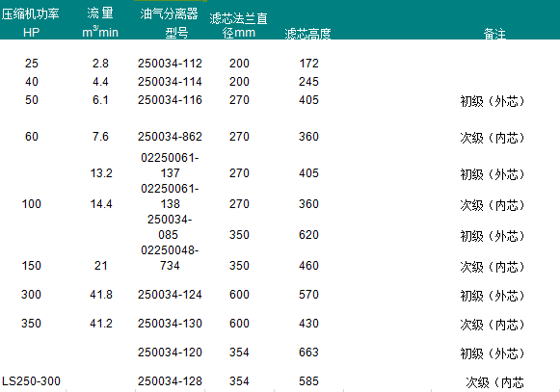Select the 流量 m³/min header cell
560x392 pixels.
click(100, 23)
